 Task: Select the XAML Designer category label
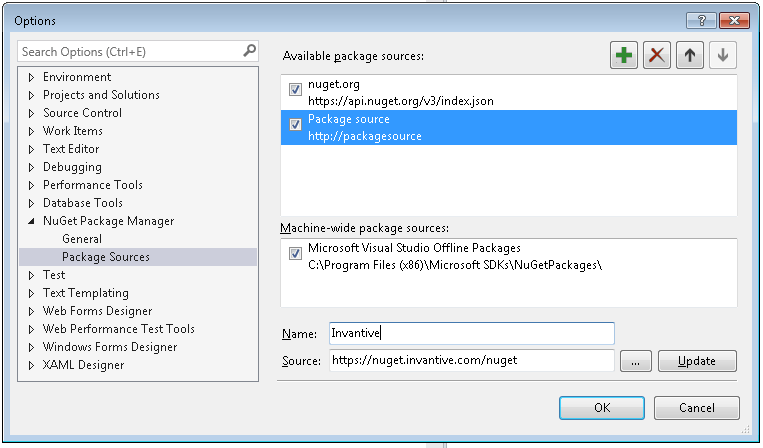coord(83,365)
